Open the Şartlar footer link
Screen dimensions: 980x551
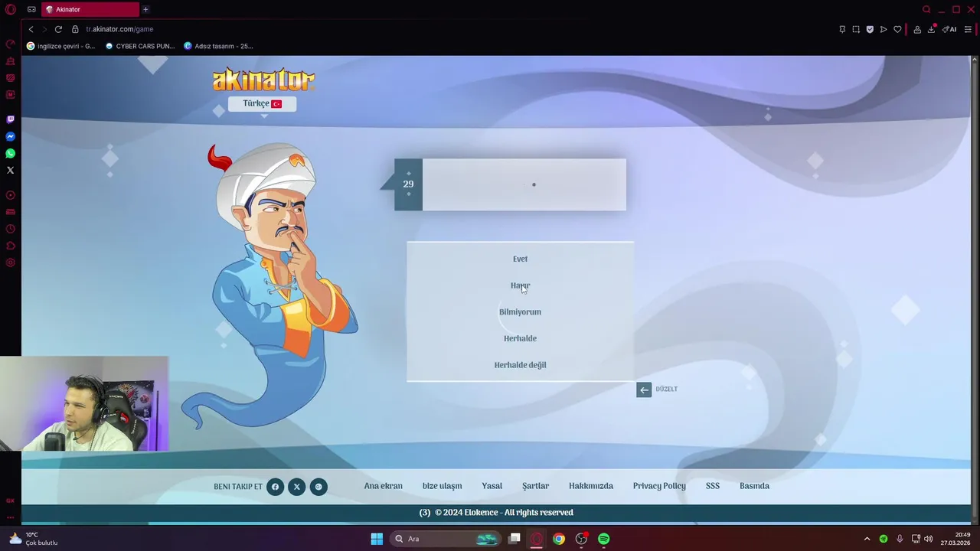pos(535,486)
